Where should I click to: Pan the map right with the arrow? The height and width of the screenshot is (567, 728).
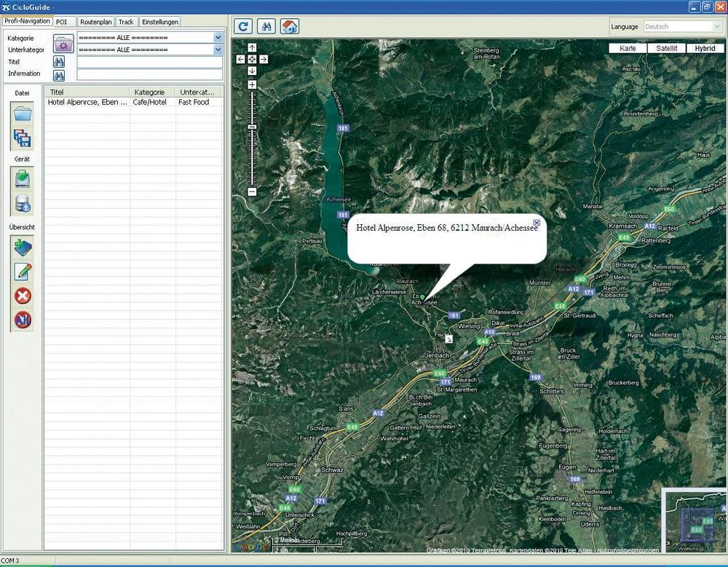264,60
